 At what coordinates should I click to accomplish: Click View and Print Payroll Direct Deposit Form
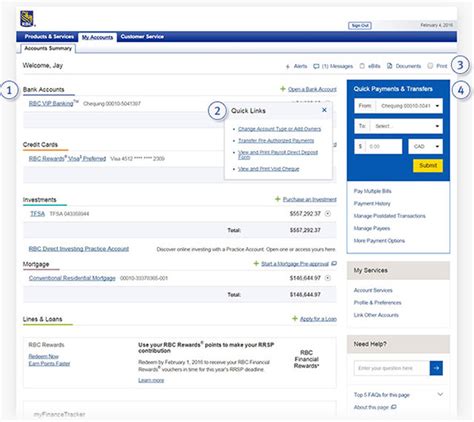tap(278, 154)
